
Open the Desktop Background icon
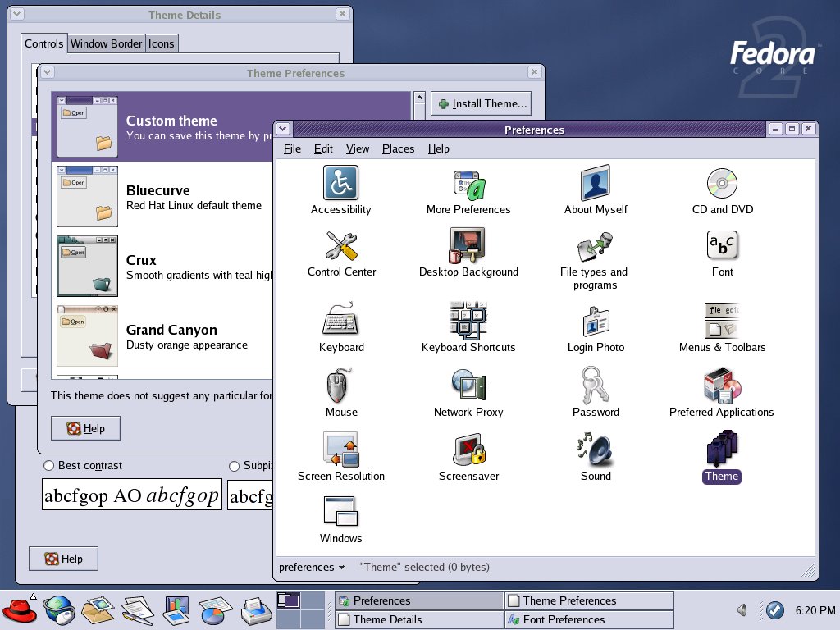(x=468, y=245)
